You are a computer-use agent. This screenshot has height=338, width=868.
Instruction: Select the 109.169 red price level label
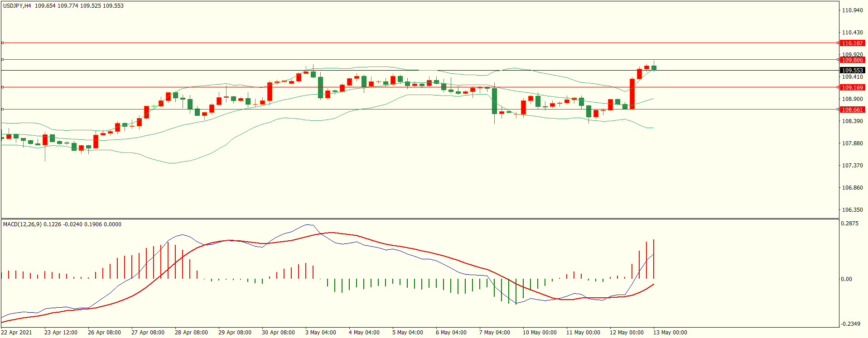pos(852,87)
